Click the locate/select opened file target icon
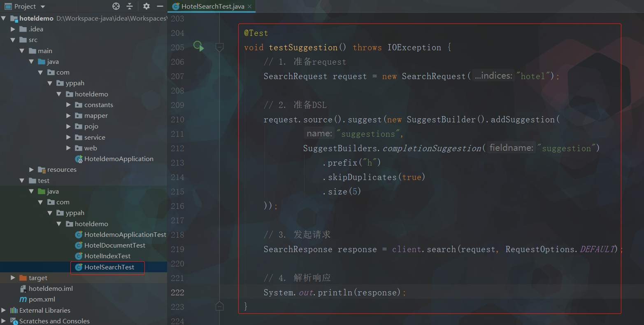 (x=116, y=6)
